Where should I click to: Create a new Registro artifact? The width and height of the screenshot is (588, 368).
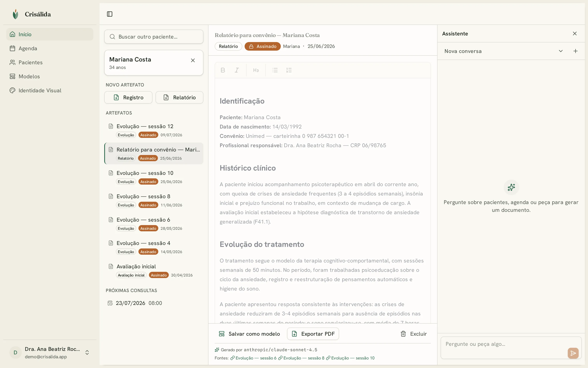(x=128, y=97)
